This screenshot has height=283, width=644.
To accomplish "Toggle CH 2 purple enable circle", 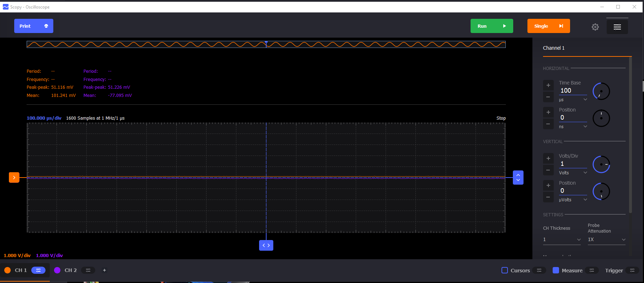I will coord(57,270).
